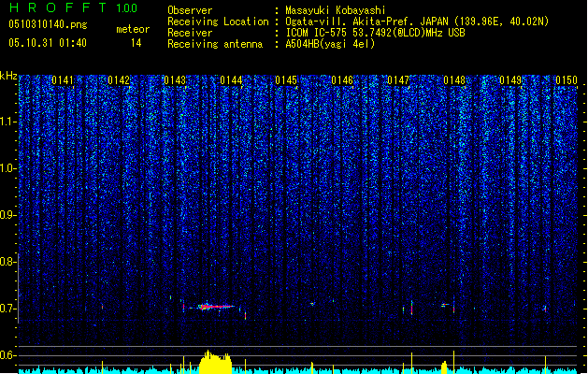Screen dimensions: 588x374
Task: Click the 0.9 kHz frequency axis label
Action: coord(7,215)
